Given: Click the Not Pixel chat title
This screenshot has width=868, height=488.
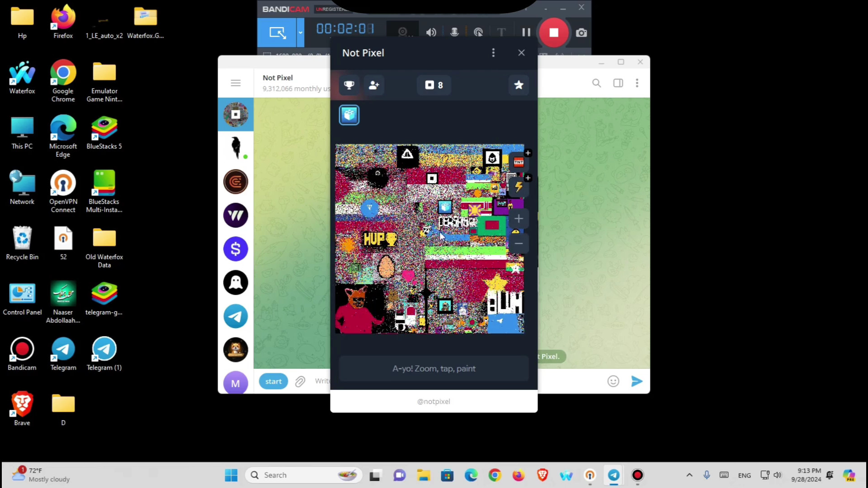Looking at the screenshot, I should (278, 78).
